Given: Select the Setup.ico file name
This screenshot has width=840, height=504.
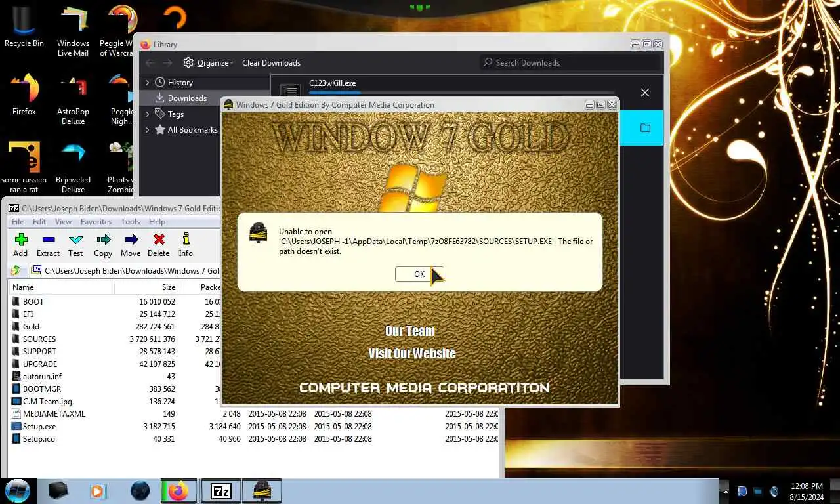Looking at the screenshot, I should 39,438.
